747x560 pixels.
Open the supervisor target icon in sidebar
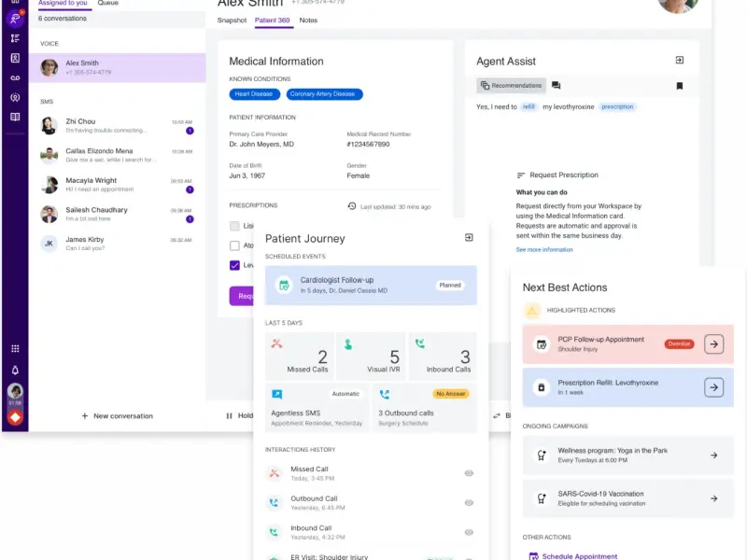point(15,98)
